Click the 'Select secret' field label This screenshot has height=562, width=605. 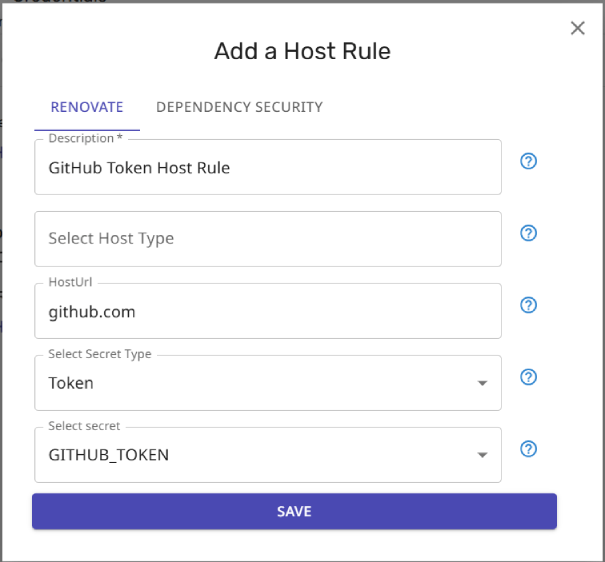84,426
